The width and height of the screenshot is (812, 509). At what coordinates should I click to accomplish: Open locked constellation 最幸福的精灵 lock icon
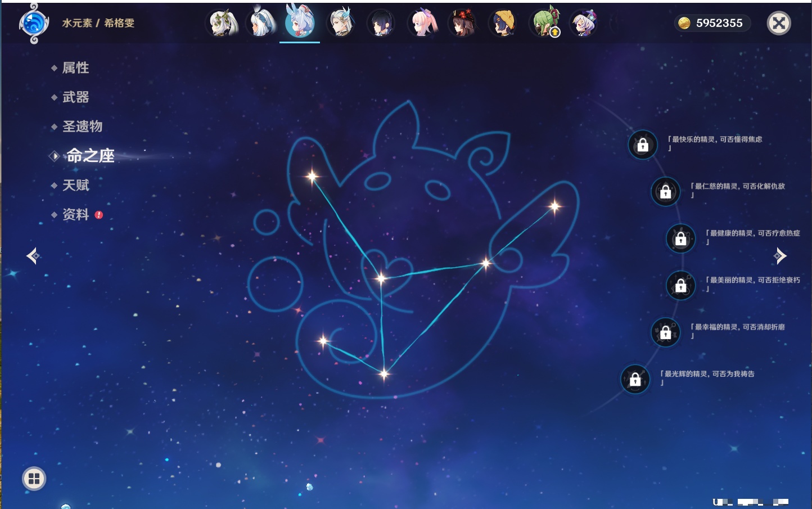click(666, 332)
